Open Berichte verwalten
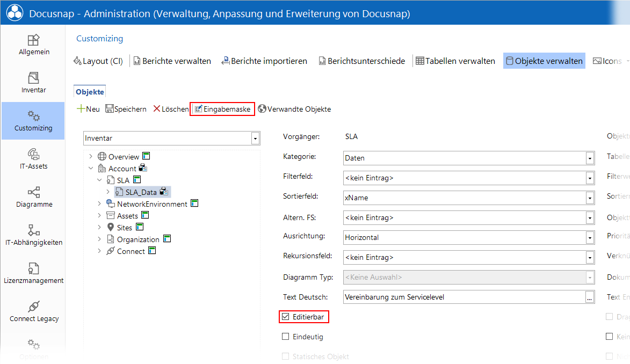The height and width of the screenshot is (364, 630). (x=172, y=61)
